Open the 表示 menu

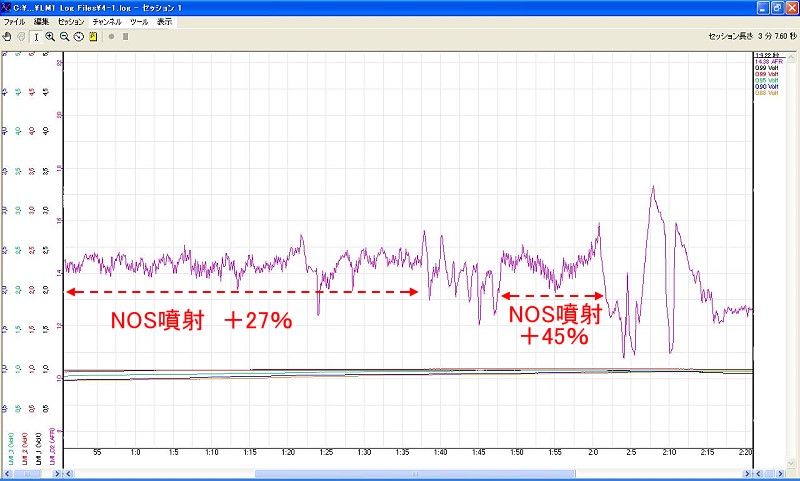(x=164, y=22)
